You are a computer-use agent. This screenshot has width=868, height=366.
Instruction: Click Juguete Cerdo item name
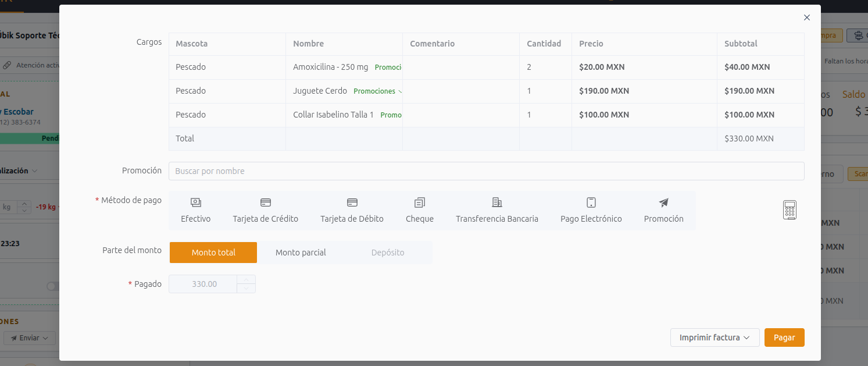click(320, 91)
